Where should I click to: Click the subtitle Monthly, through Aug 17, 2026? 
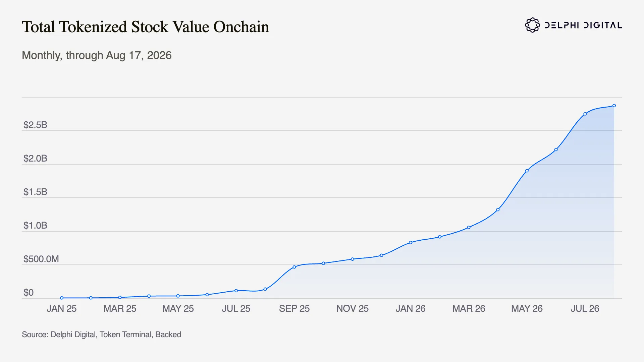[97, 55]
